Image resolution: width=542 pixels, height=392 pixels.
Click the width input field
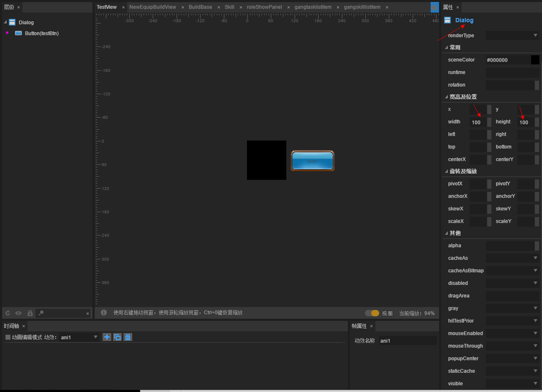click(x=478, y=122)
